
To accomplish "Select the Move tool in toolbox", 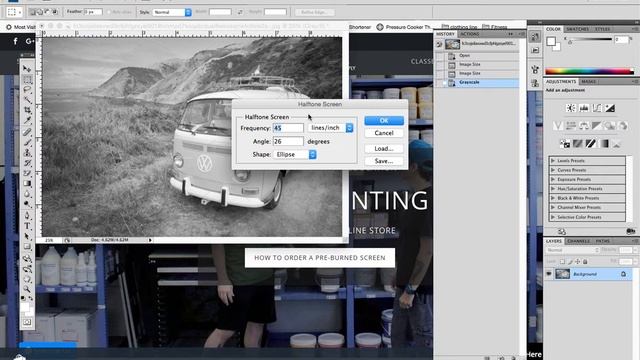I will pos(27,69).
